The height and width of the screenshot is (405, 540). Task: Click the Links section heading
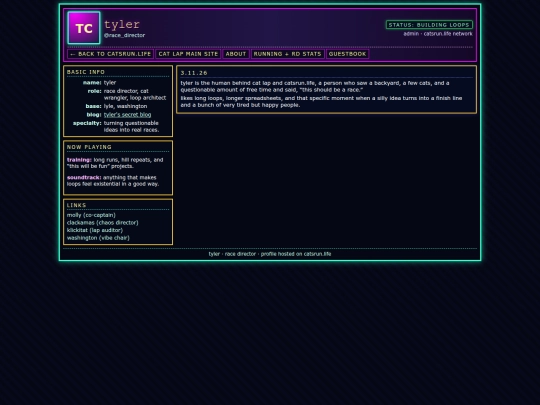(76, 205)
